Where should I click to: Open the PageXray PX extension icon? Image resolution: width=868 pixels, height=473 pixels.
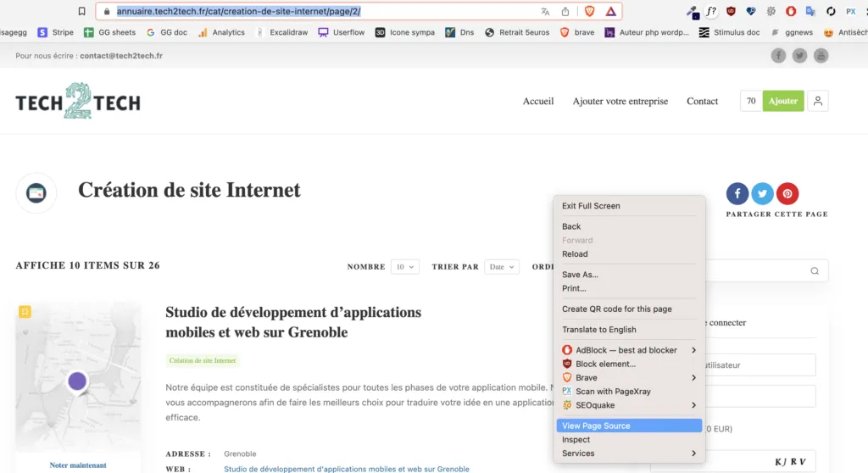coord(851,11)
